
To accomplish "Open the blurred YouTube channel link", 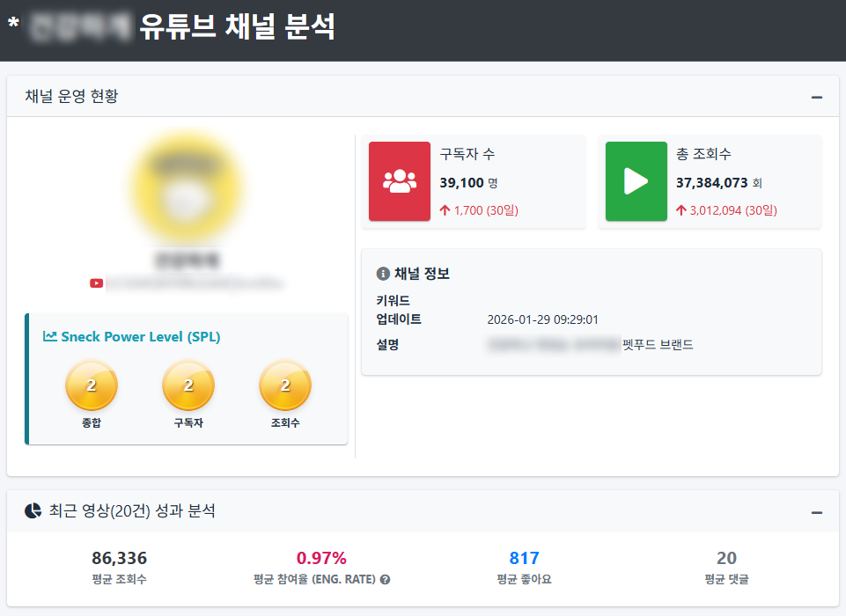I will click(195, 283).
